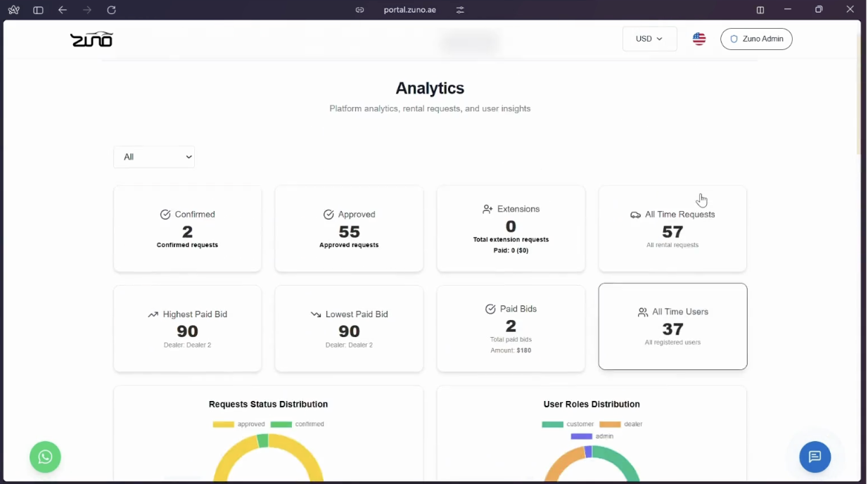Screen dimensions: 868x484
Task: Open the All filter dropdown
Action: point(154,157)
